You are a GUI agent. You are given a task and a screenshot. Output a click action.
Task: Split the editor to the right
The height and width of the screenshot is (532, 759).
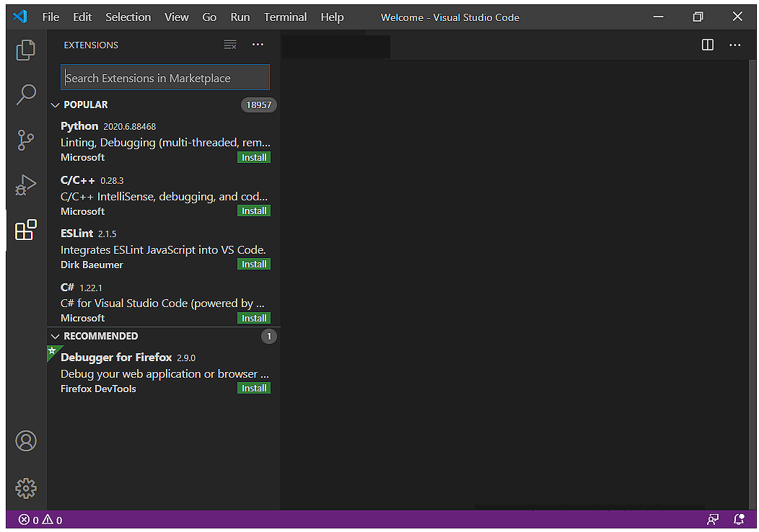pyautogui.click(x=707, y=45)
